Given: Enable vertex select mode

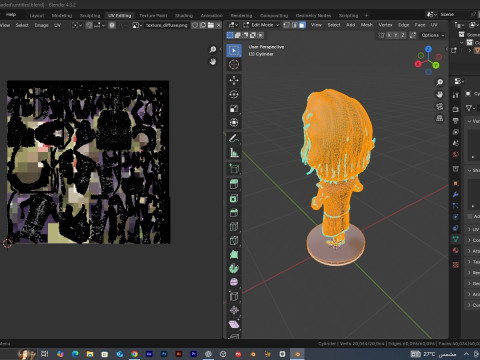Looking at the screenshot, I should (287, 25).
